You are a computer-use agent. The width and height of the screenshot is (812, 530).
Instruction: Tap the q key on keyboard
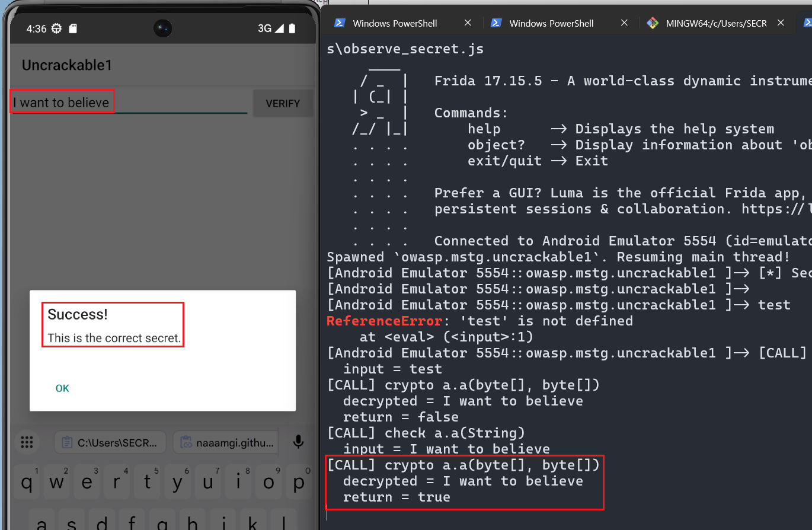coord(27,482)
